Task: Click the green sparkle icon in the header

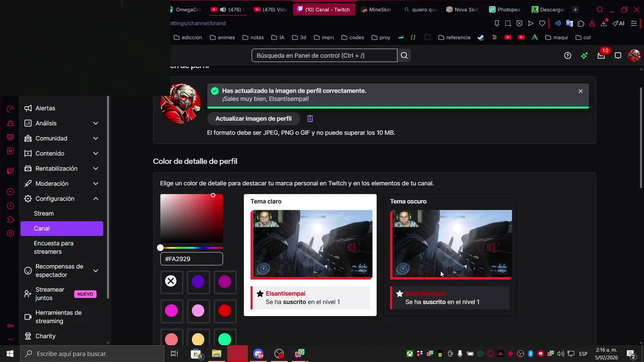Action: (x=584, y=55)
